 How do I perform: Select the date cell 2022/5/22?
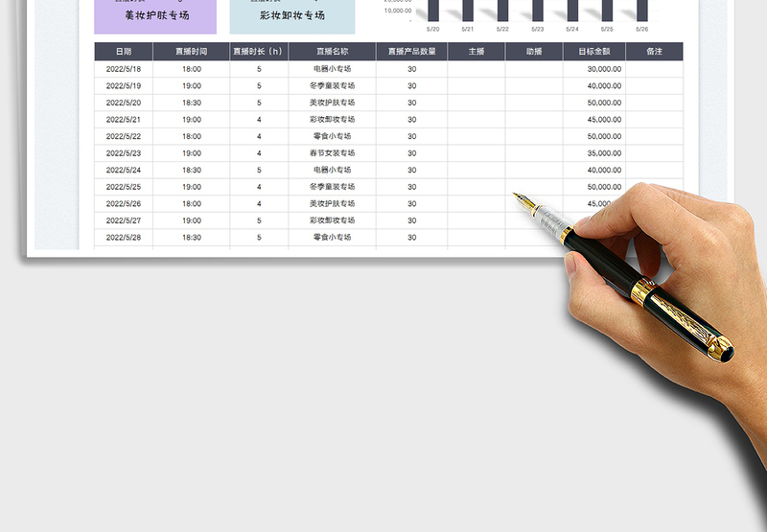tap(124, 136)
